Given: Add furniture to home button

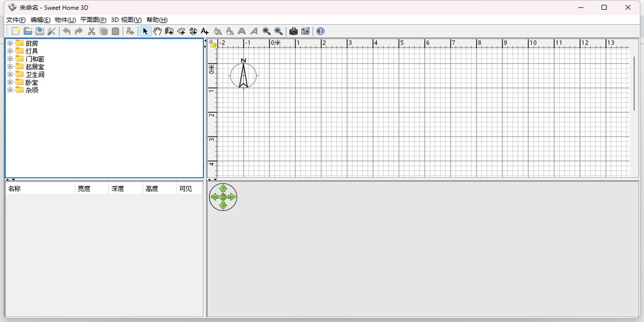Looking at the screenshot, I should pyautogui.click(x=130, y=31).
